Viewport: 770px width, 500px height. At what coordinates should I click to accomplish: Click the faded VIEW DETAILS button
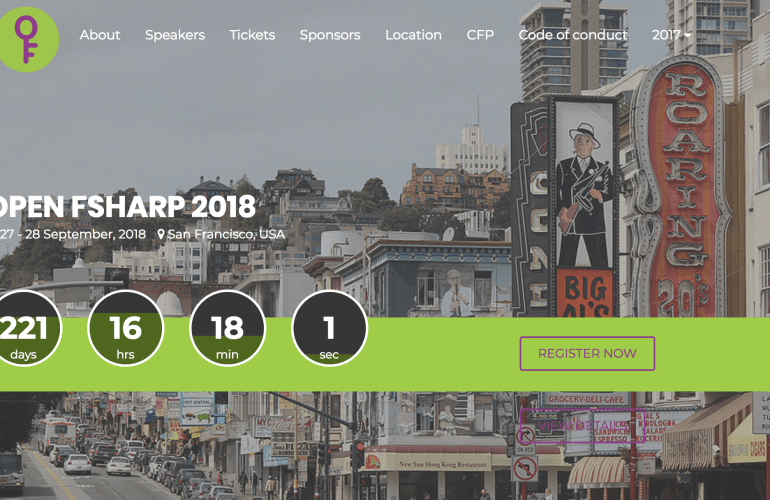[586, 426]
